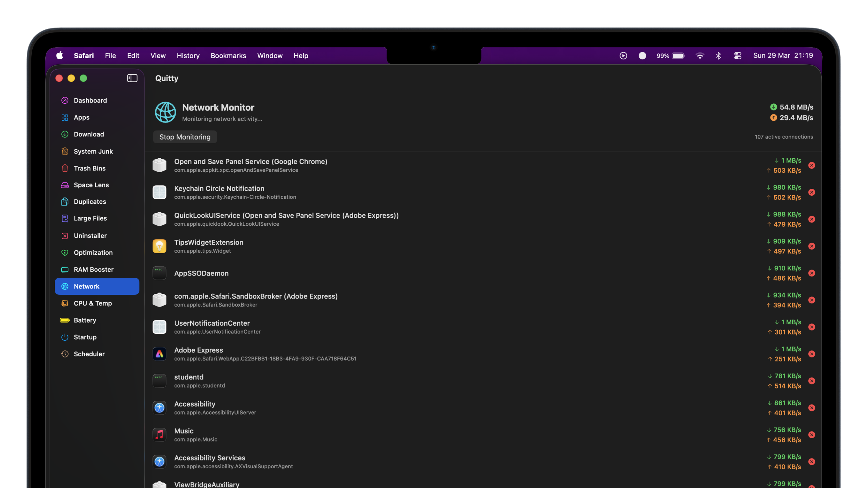Open Space Lens
Viewport: 868px width, 488px height.
tap(91, 185)
